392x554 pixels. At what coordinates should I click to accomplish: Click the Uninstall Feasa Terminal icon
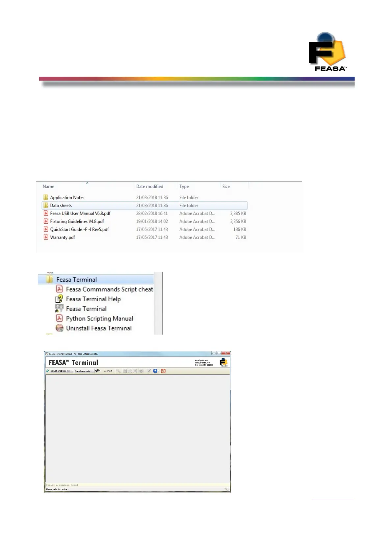point(60,328)
